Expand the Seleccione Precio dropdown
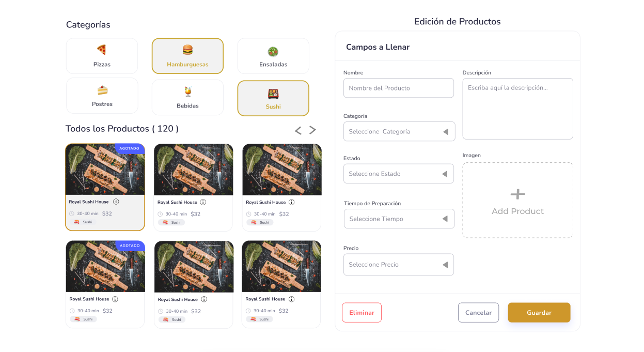 tap(399, 264)
